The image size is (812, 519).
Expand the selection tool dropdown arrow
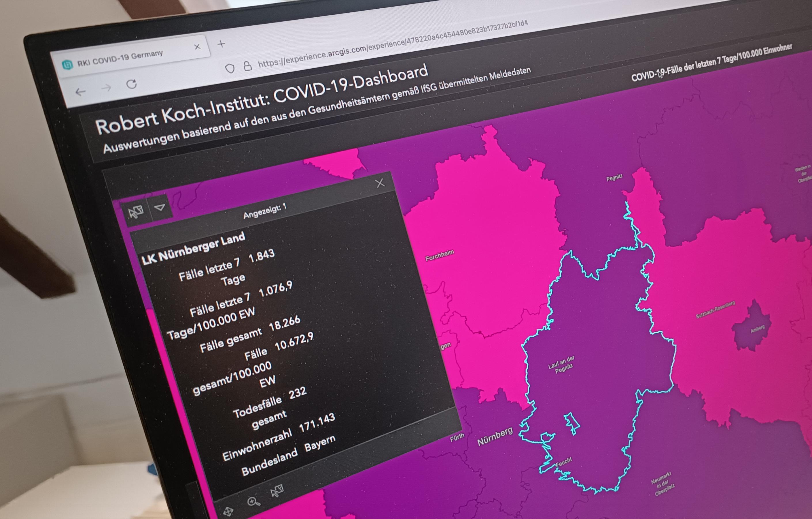click(x=160, y=207)
